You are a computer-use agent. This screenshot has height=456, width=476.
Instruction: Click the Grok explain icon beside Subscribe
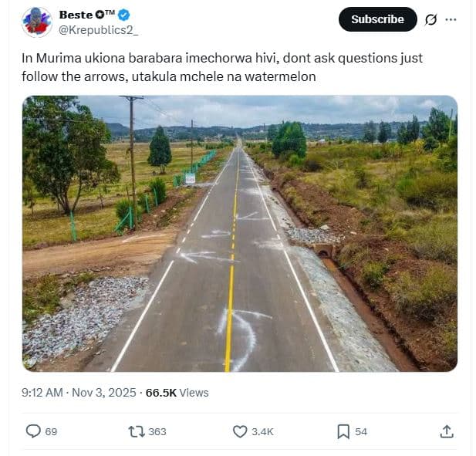pyautogui.click(x=431, y=19)
